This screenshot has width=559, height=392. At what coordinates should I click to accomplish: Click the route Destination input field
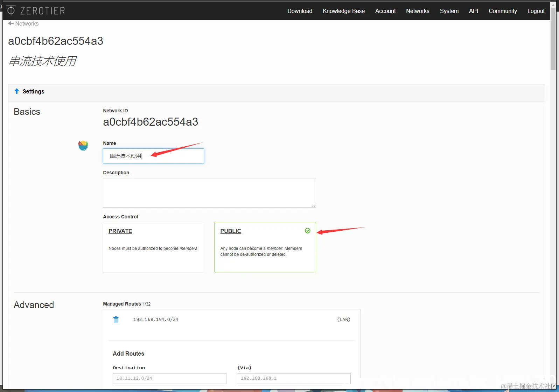(x=169, y=378)
